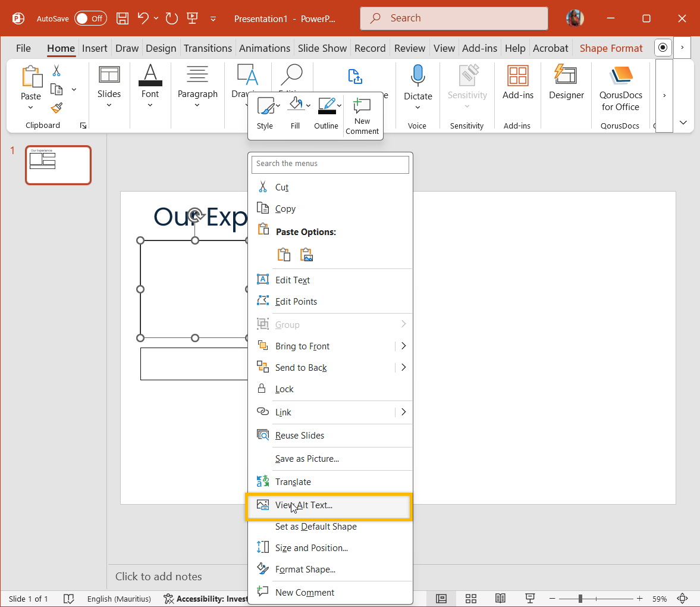700x607 pixels.
Task: Select the Format Painter brush icon
Action: (x=56, y=108)
